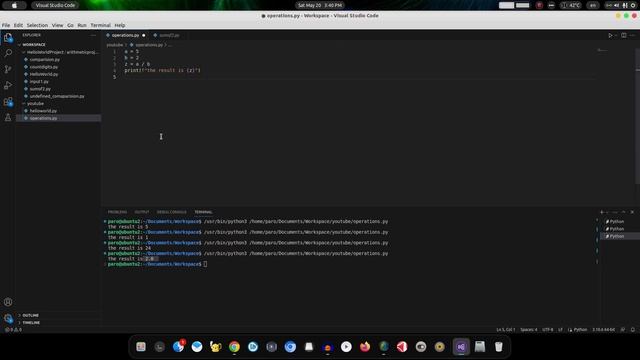
Task: Open new terminal launch profile dropdown
Action: pyautogui.click(x=607, y=212)
